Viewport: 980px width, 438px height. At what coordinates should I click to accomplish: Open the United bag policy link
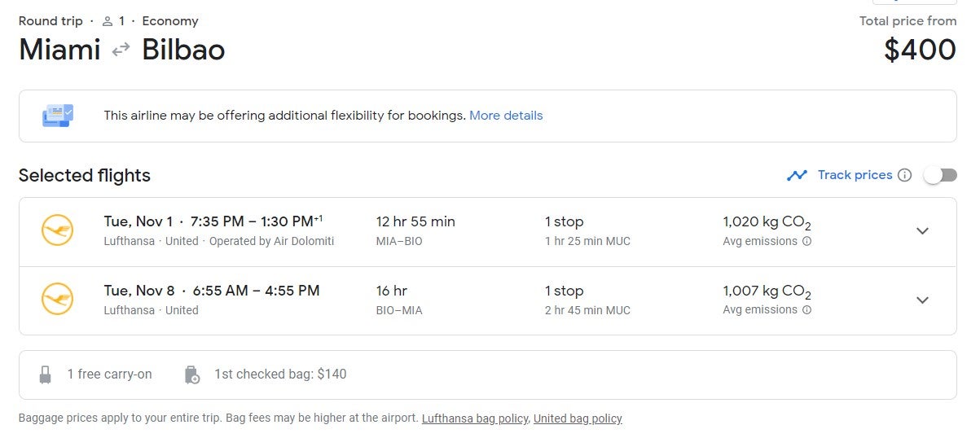point(578,418)
